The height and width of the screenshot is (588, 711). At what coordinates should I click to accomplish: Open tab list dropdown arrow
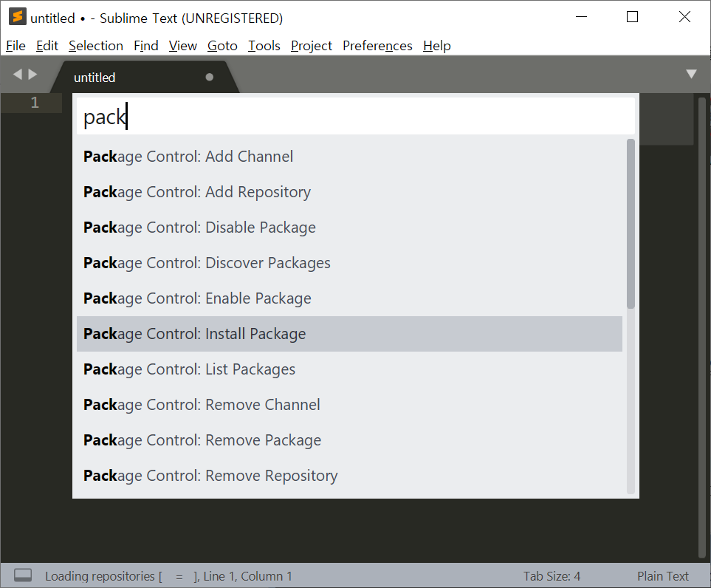point(691,74)
